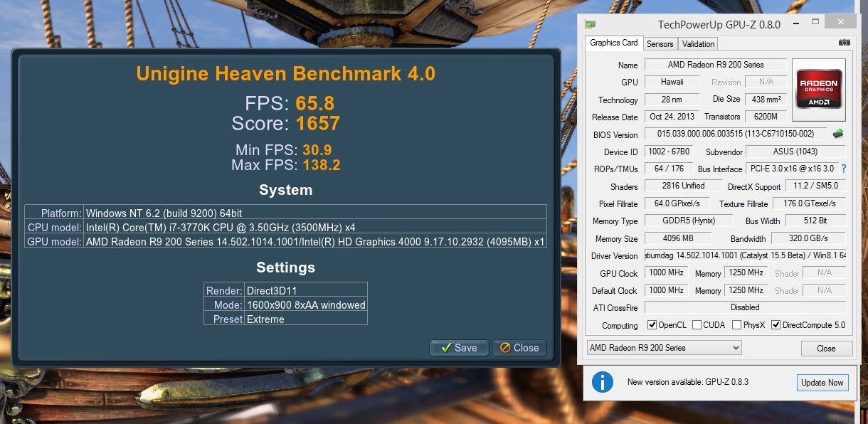Maximize the GPU-Z window
868x424 pixels.
[x=815, y=23]
